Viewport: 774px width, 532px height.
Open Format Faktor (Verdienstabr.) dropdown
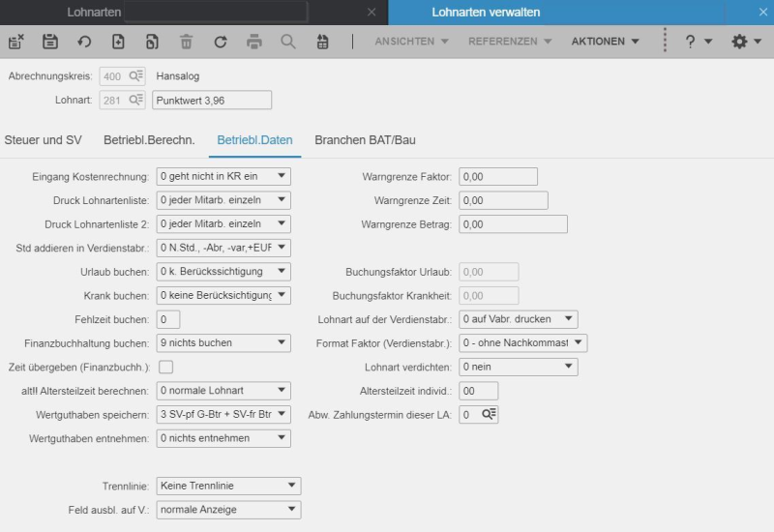pyautogui.click(x=523, y=342)
